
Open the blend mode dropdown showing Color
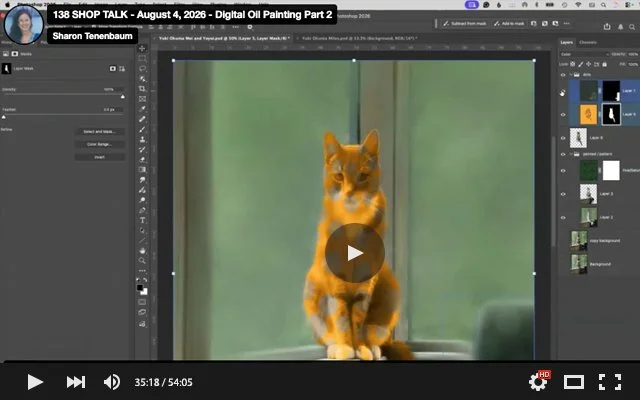pyautogui.click(x=584, y=54)
